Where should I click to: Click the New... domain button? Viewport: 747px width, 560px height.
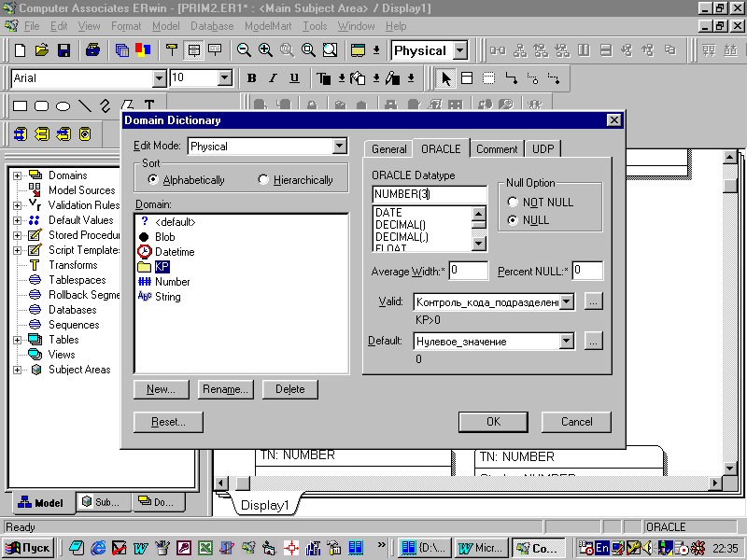pos(161,389)
